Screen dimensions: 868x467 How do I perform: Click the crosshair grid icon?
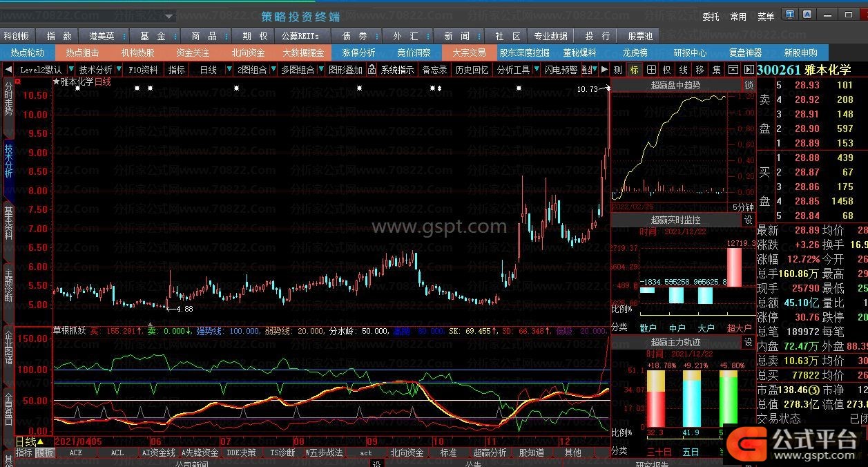(x=650, y=70)
